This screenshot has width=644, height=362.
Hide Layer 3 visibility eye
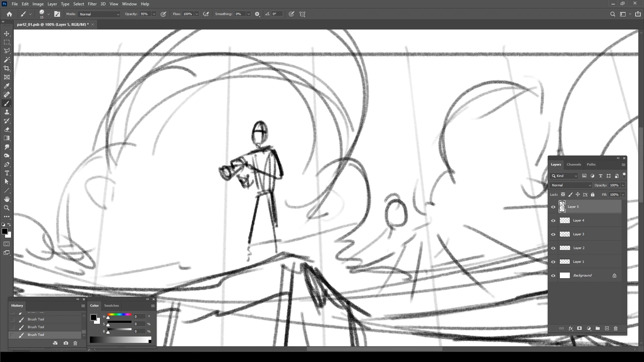pos(553,235)
